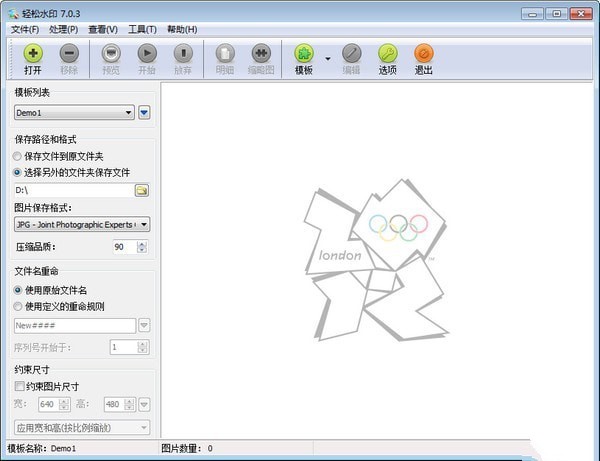Open the 工具(T) menu
This screenshot has height=461, width=600.
(142, 29)
